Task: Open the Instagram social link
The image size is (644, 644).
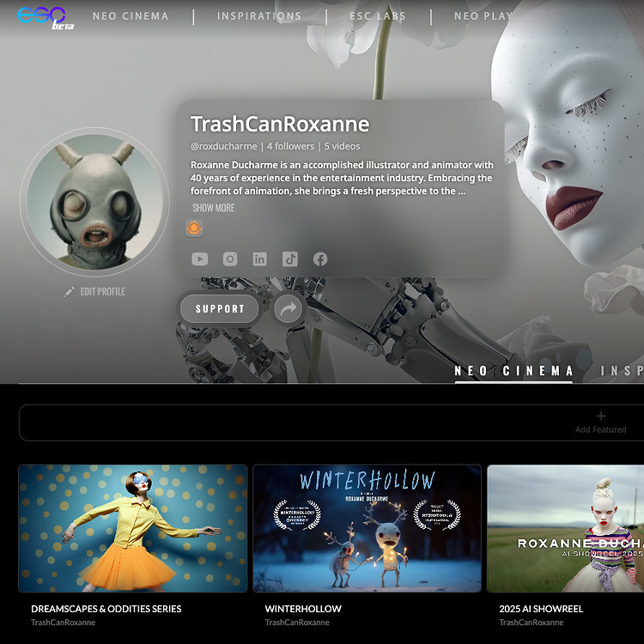Action: click(x=230, y=259)
